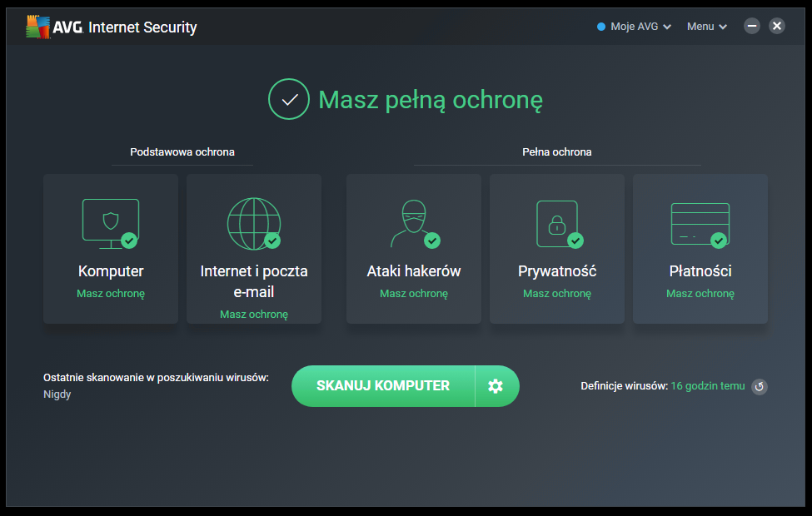This screenshot has width=812, height=516.
Task: Open scan options via the gear icon
Action: coord(496,386)
